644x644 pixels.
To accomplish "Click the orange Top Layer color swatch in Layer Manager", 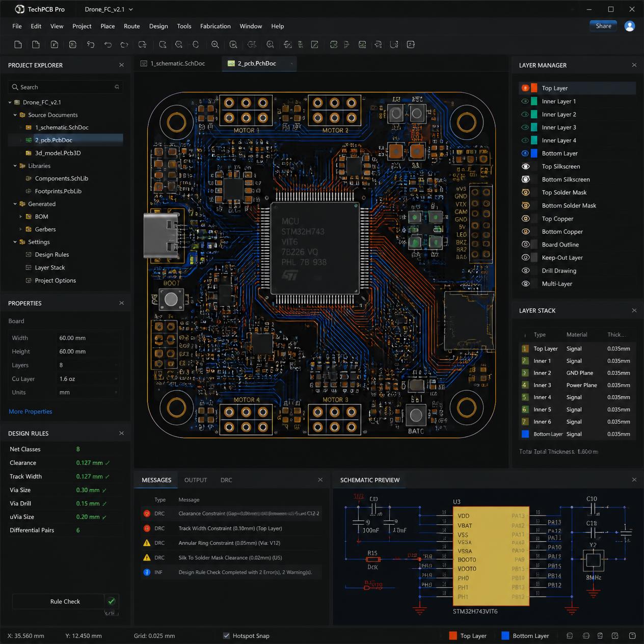I will [x=534, y=88].
